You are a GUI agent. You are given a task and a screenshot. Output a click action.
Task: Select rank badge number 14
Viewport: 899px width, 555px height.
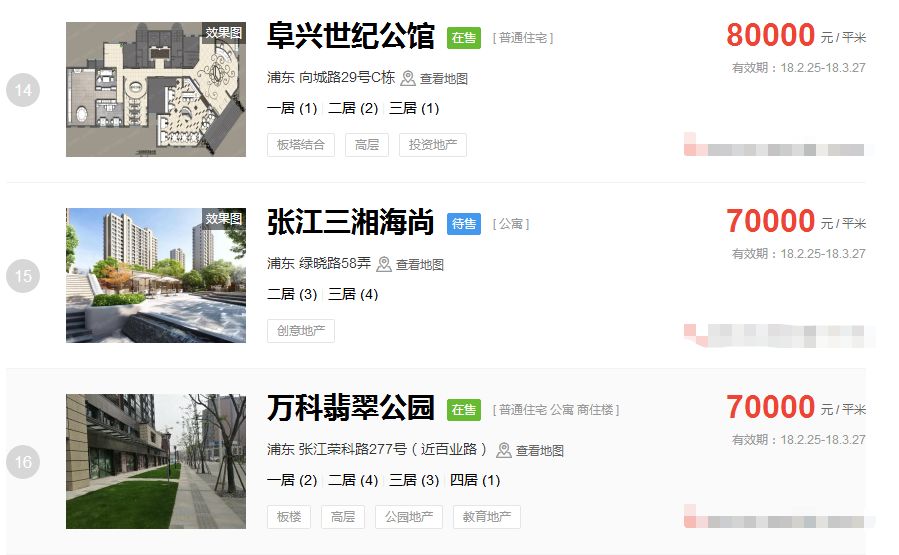pos(23,90)
